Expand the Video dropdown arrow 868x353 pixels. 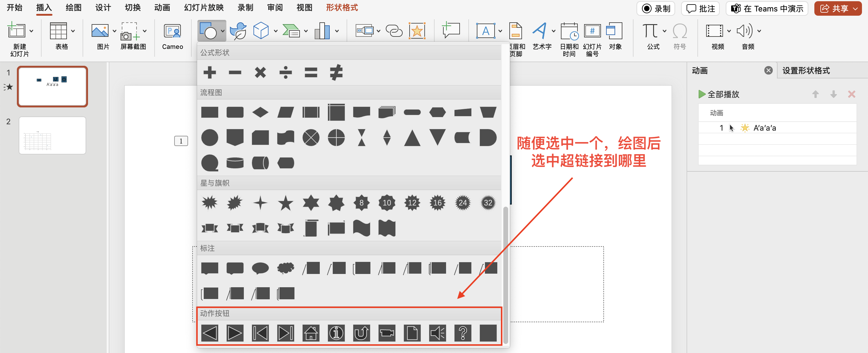pyautogui.click(x=729, y=31)
